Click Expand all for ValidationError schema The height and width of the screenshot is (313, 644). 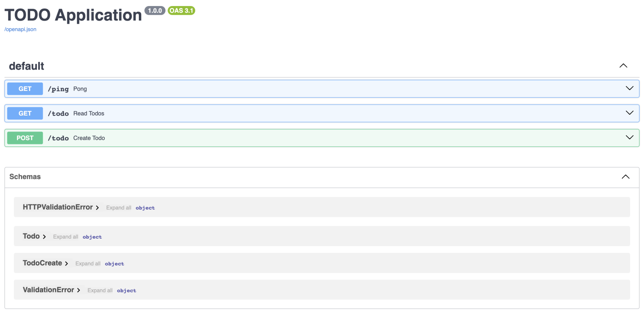pyautogui.click(x=100, y=290)
